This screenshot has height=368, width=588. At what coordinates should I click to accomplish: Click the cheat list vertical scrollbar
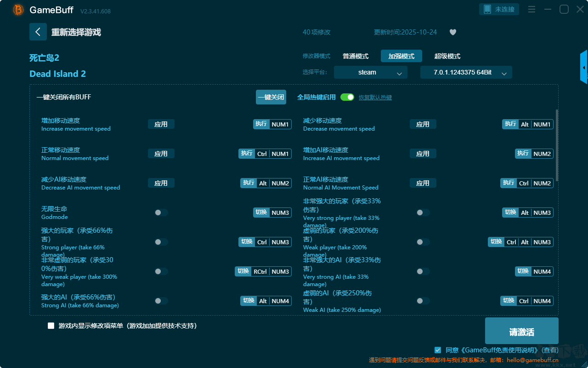(557, 145)
